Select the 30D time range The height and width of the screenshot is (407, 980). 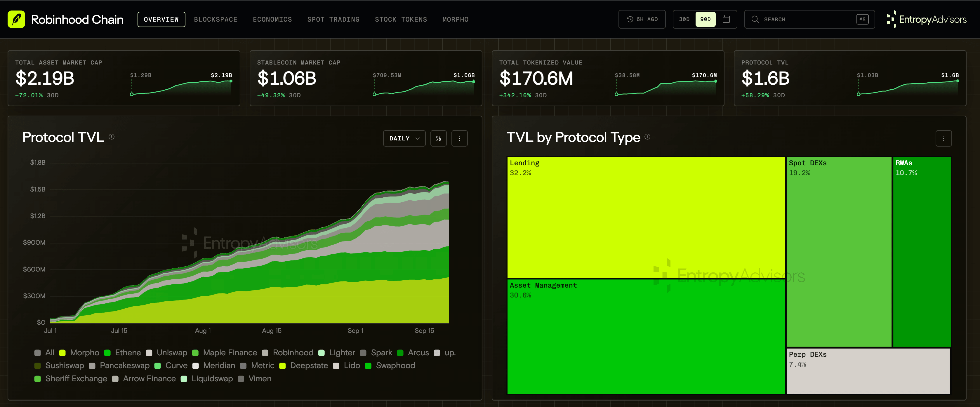click(684, 19)
